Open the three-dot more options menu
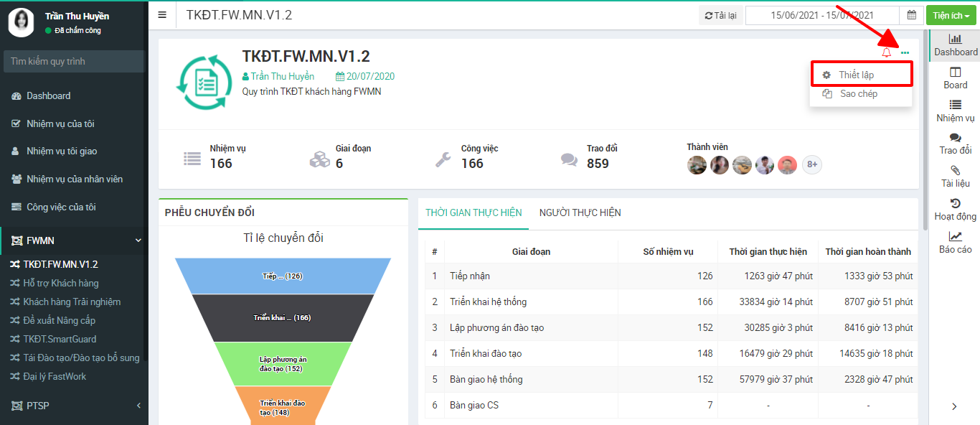The width and height of the screenshot is (980, 425). pos(905,52)
